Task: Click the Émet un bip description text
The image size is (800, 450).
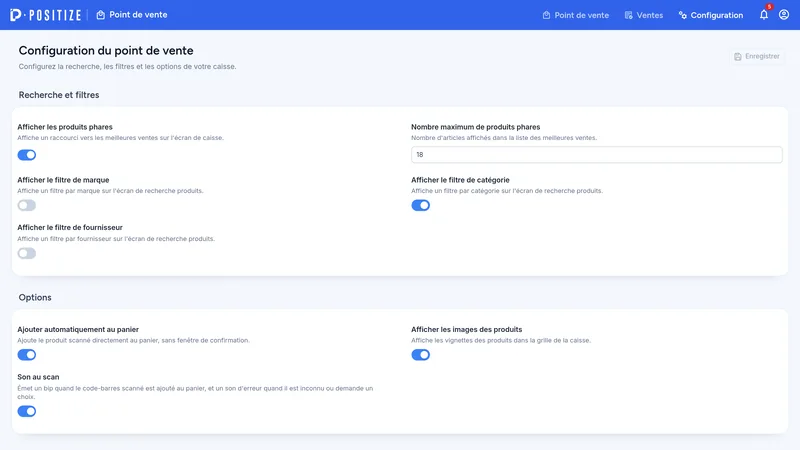Action: (x=195, y=392)
